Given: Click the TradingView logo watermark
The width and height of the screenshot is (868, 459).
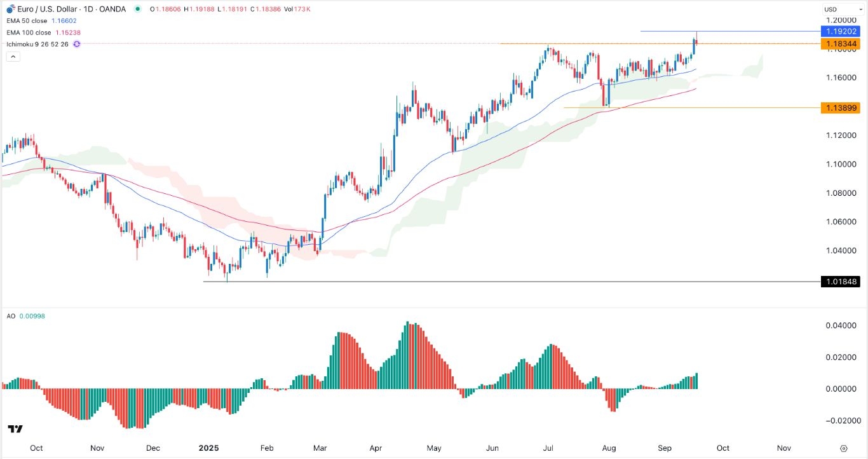Looking at the screenshot, I should 14,430.
